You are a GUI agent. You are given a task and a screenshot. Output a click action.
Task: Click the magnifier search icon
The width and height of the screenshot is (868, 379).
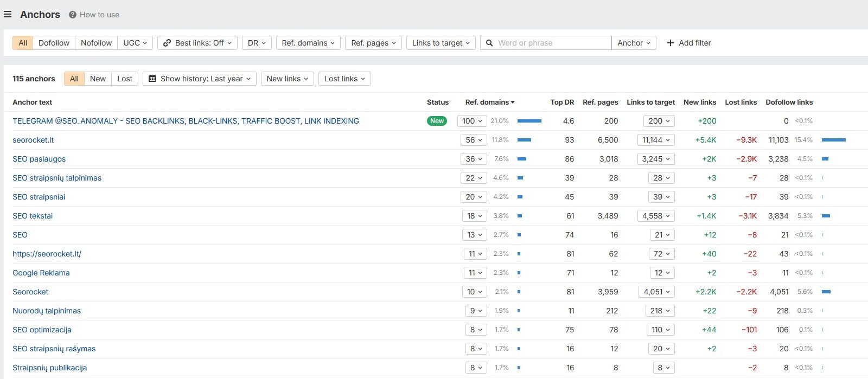[489, 43]
